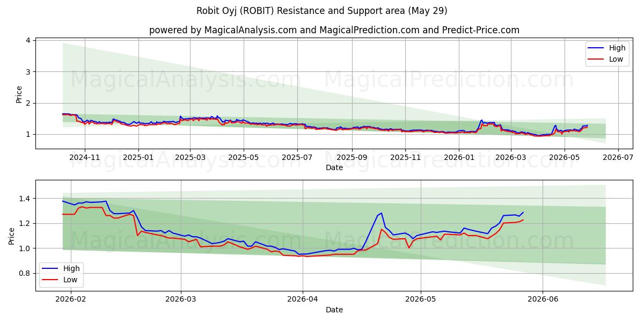Click the '2025-07' tick label on the top chart

(298, 157)
